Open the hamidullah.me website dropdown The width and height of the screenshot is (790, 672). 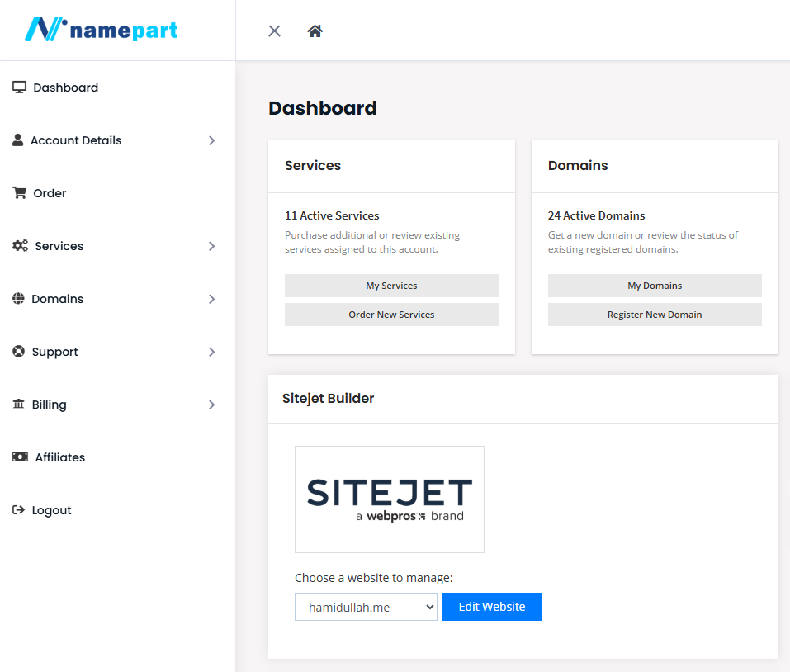[x=366, y=607]
